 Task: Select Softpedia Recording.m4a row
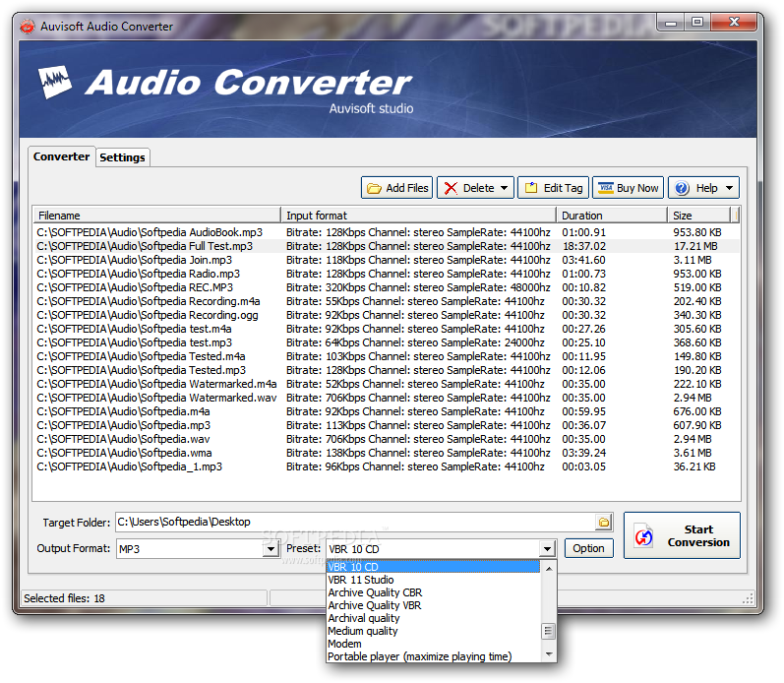[386, 301]
